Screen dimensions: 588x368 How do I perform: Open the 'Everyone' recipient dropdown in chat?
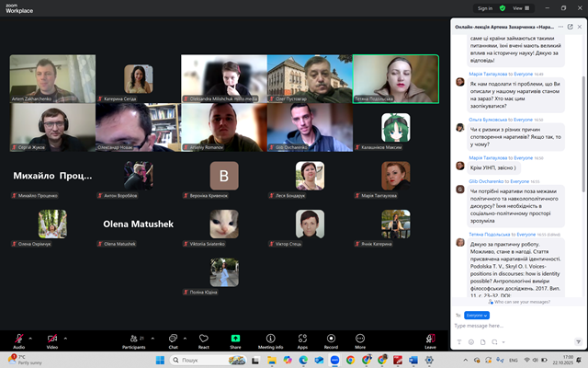tap(478, 315)
